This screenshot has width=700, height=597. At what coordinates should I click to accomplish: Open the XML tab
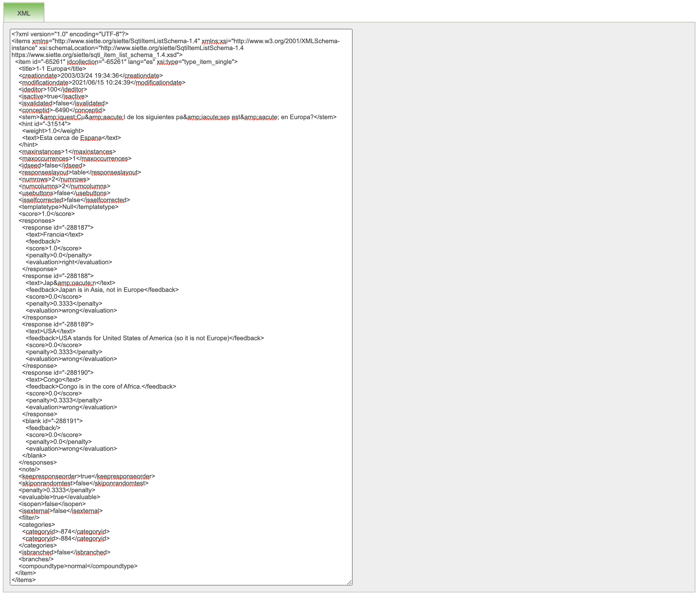point(24,13)
